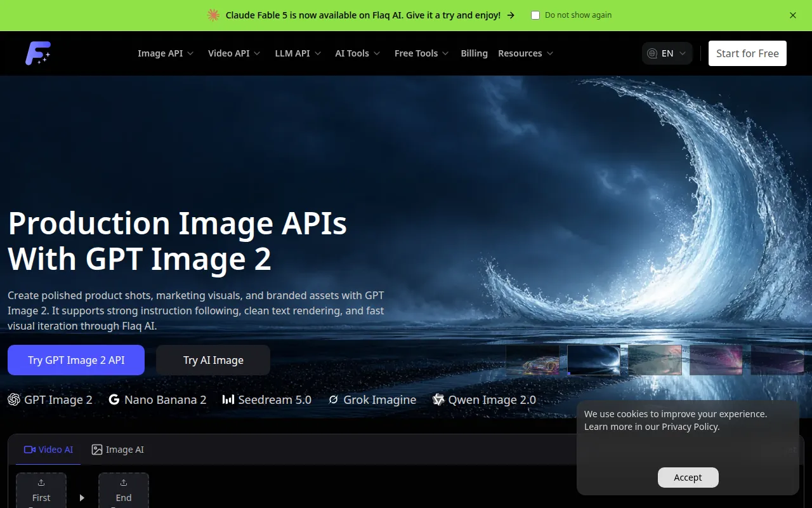Select the wave thumbnail in carousel
This screenshot has height=508, width=812.
594,360
